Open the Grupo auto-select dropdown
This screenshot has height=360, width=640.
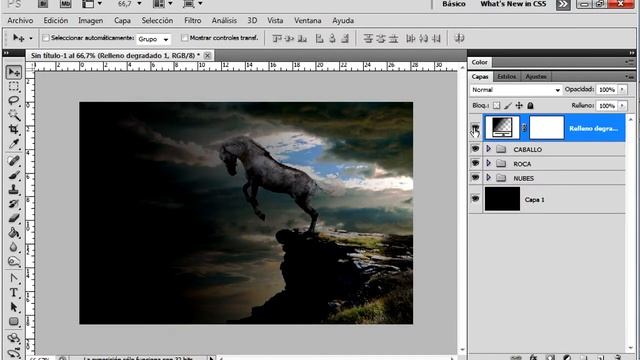(153, 39)
